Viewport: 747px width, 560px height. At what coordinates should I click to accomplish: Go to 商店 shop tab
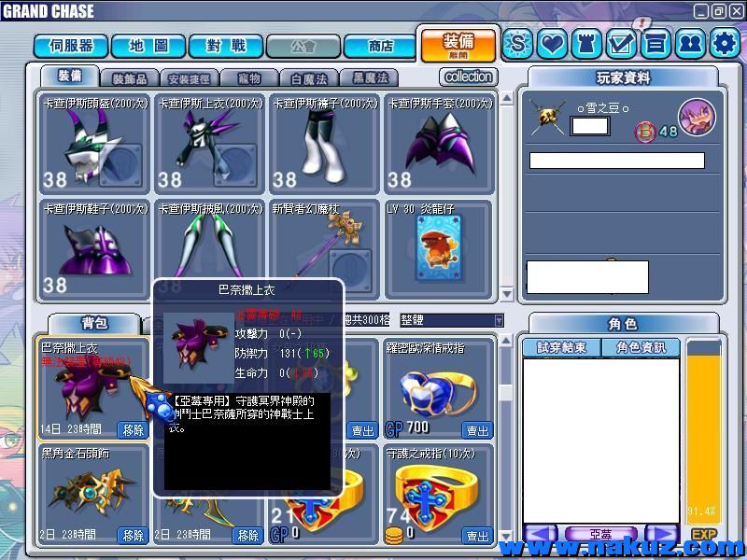coord(381,46)
